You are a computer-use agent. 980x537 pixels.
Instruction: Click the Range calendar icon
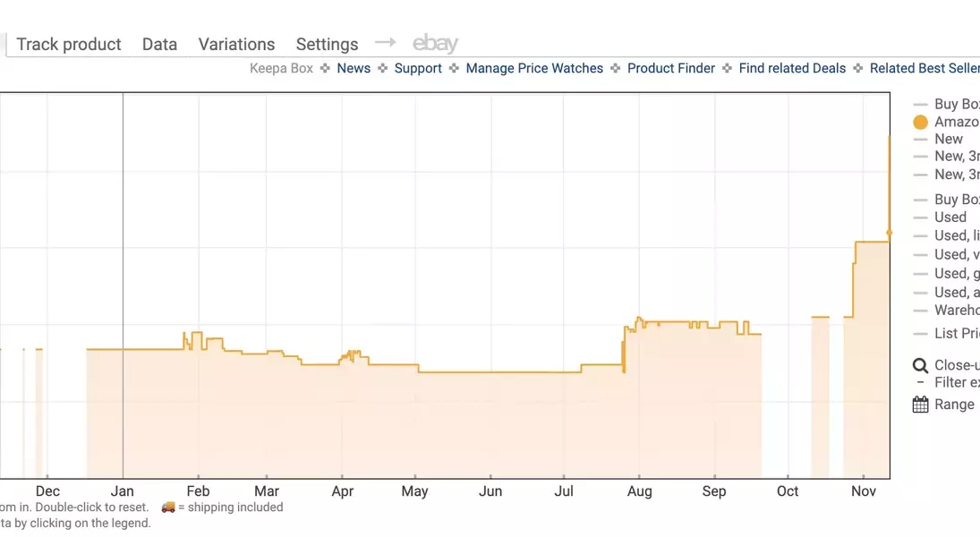tap(920, 405)
